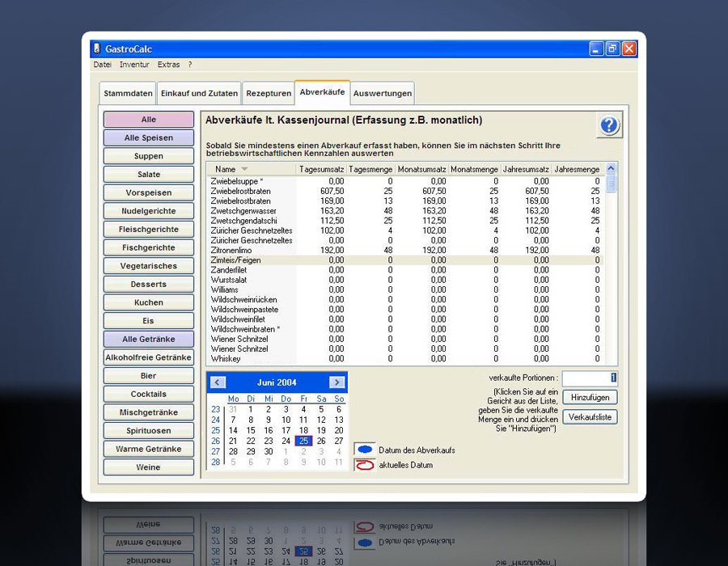This screenshot has width=728, height=566.
Task: Switch to the Stammdaten tab
Action: pos(128,93)
